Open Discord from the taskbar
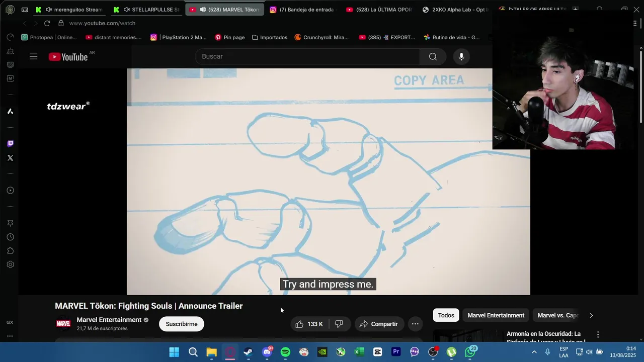This screenshot has width=644, height=362. 267,352
